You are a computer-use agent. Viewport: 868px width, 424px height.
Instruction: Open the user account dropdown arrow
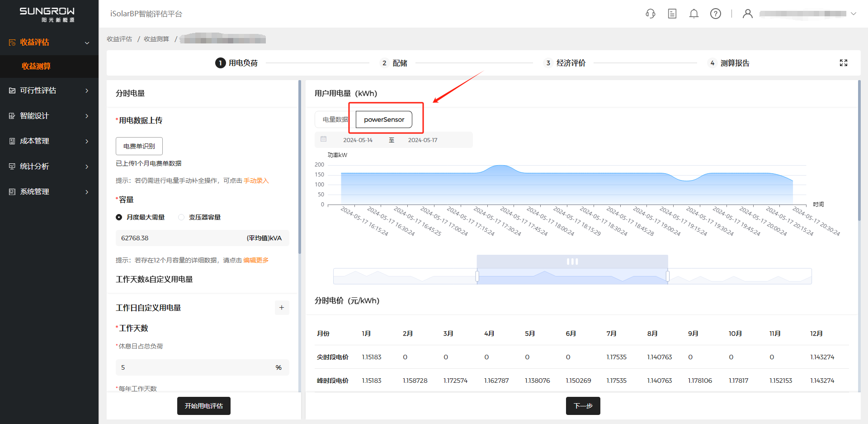point(854,14)
